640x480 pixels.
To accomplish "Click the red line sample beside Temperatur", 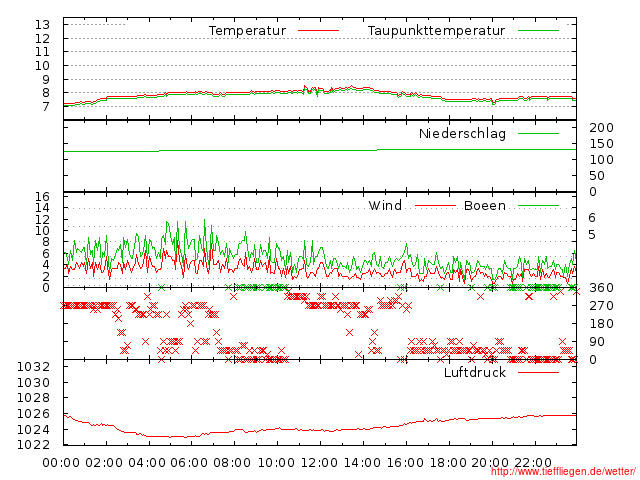I will (318, 31).
